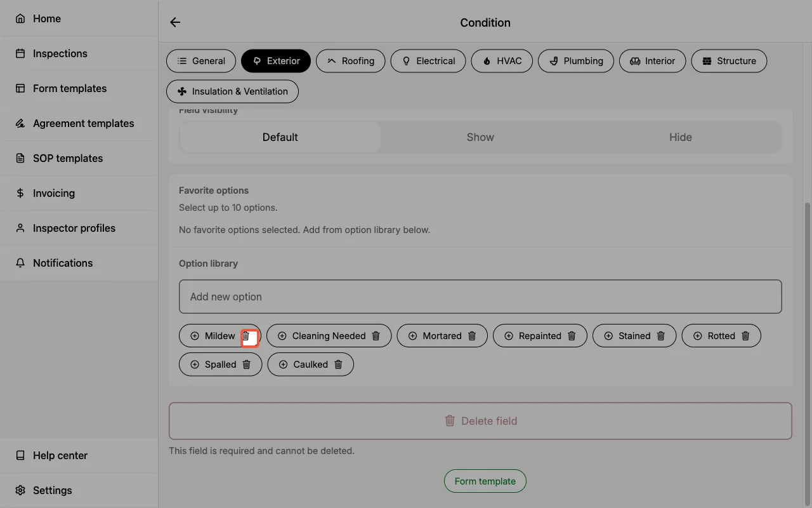
Task: Delete the Stained option
Action: (662, 335)
